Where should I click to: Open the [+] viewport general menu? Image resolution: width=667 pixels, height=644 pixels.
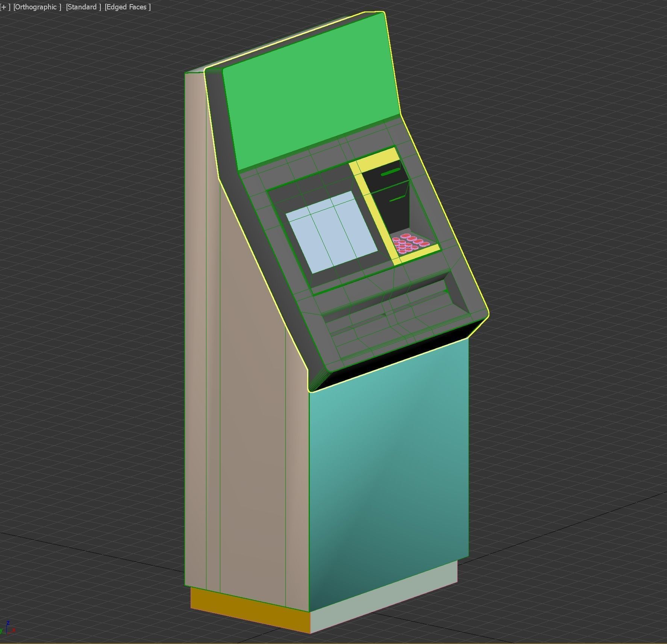[x=5, y=7]
